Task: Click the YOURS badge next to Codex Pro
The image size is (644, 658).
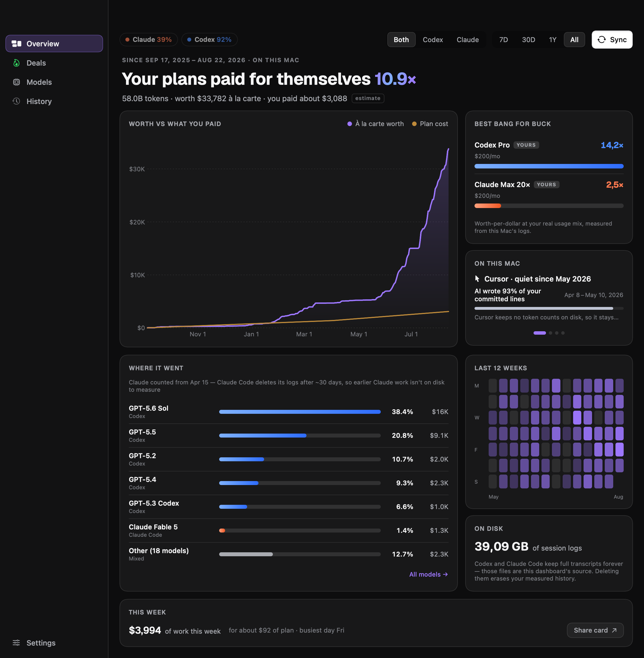Action: tap(526, 145)
